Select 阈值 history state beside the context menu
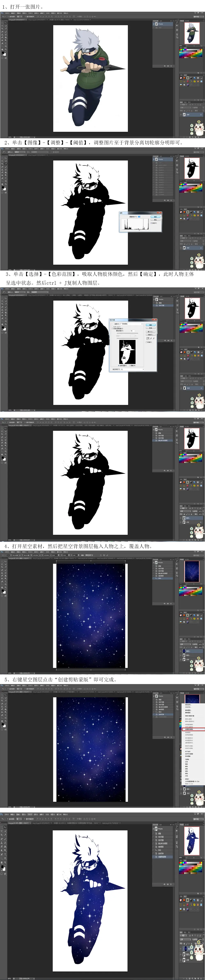205x980 pixels. pyautogui.click(x=163, y=700)
